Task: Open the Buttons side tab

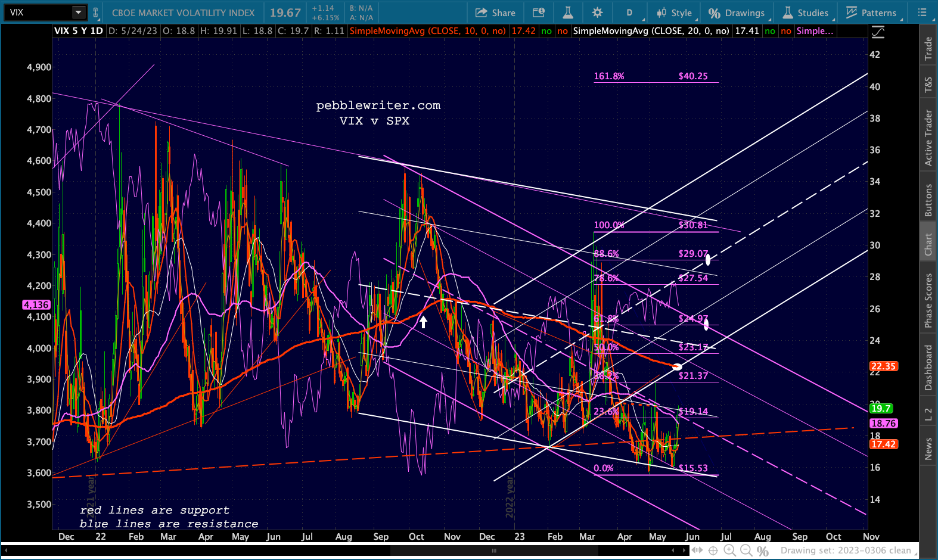Action: point(928,200)
